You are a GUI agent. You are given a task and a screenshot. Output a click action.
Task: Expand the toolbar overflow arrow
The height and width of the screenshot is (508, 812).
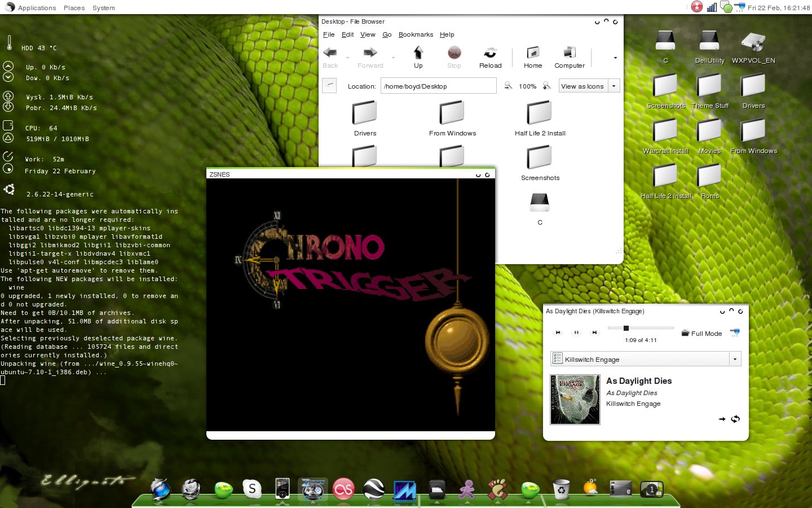pos(615,58)
